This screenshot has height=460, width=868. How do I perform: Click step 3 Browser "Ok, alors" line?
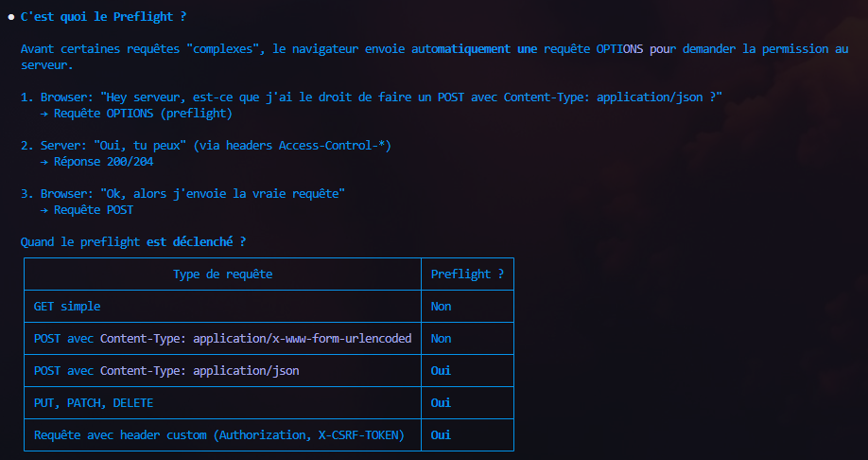(193, 194)
